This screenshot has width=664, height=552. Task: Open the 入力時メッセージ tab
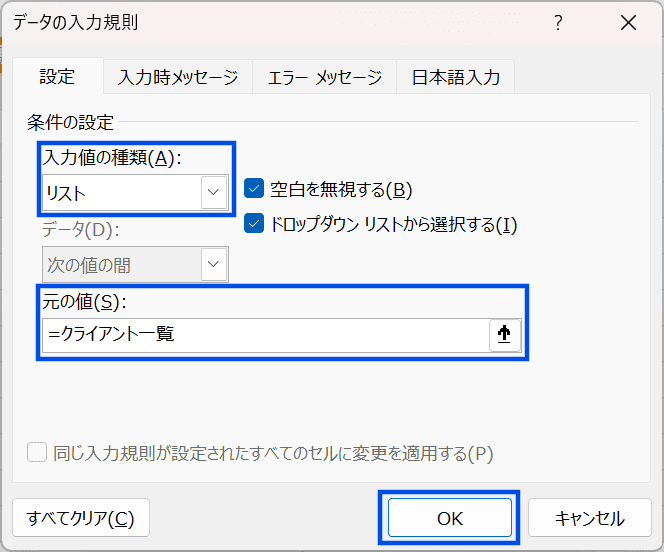[x=178, y=77]
